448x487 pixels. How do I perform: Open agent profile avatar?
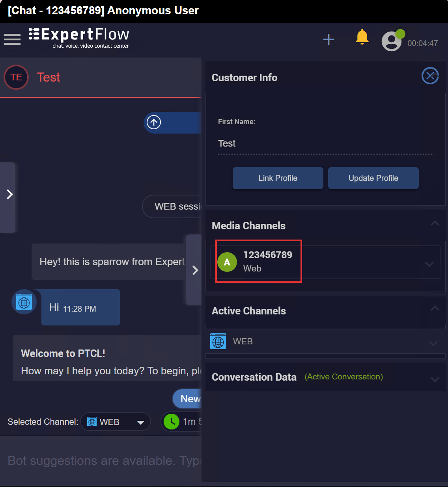click(392, 41)
